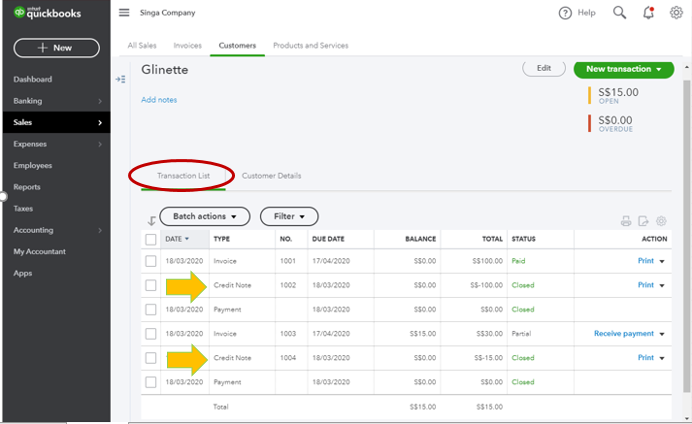Image resolution: width=692 pixels, height=424 pixels.
Task: Check the box for Invoice 1001
Action: click(150, 261)
